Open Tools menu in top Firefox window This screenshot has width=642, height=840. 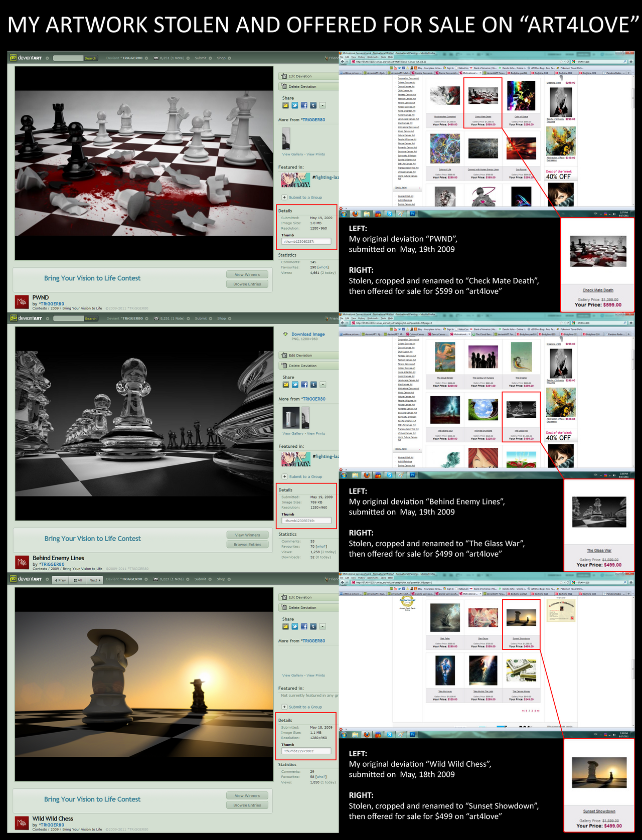[x=383, y=57]
